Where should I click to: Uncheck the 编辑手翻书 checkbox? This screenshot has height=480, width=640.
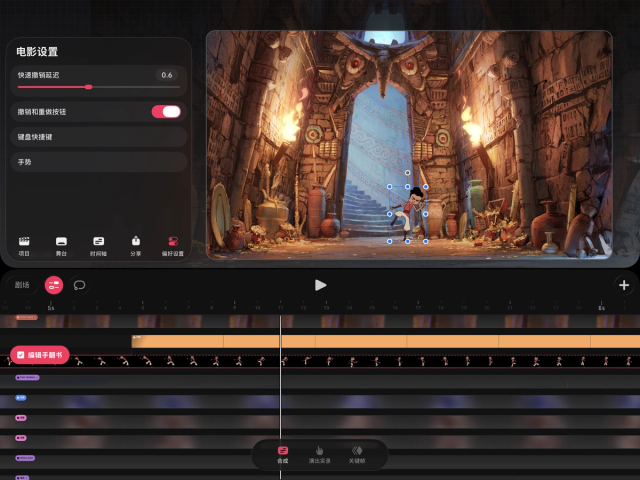tap(21, 355)
